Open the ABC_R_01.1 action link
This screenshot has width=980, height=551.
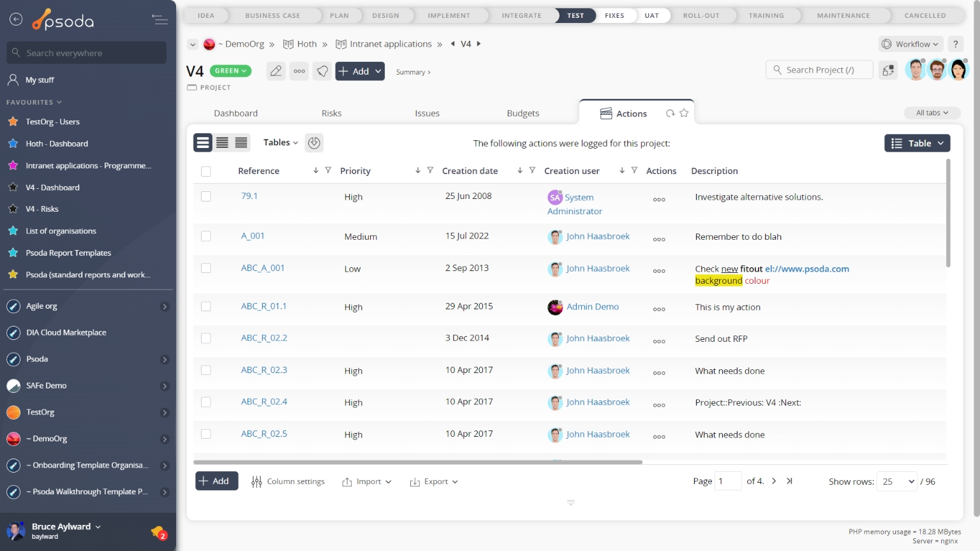(x=264, y=306)
